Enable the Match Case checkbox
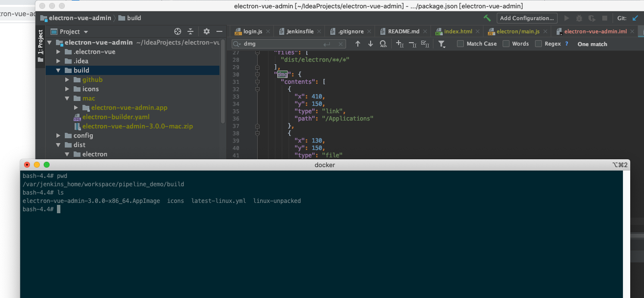Screen dimensions: 644x298 460,44
